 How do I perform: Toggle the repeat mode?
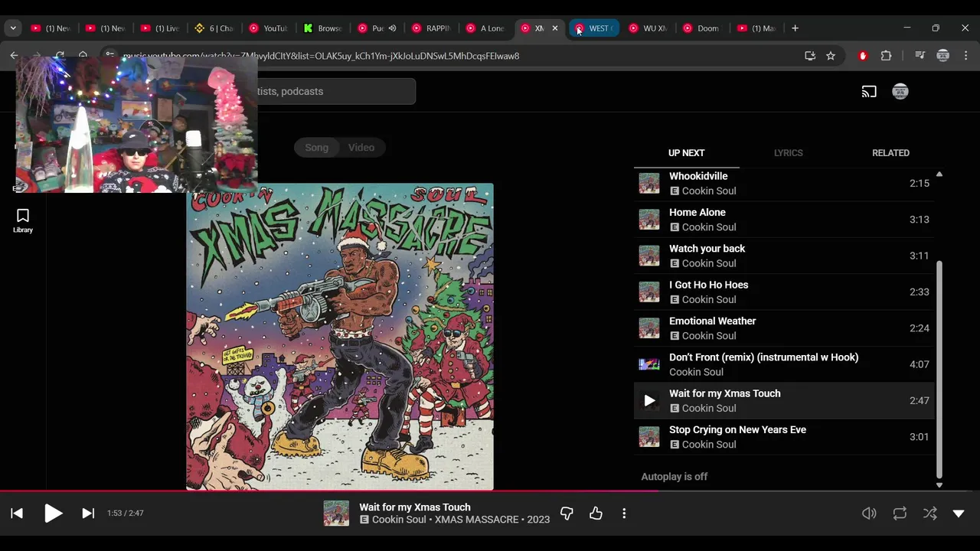click(900, 514)
